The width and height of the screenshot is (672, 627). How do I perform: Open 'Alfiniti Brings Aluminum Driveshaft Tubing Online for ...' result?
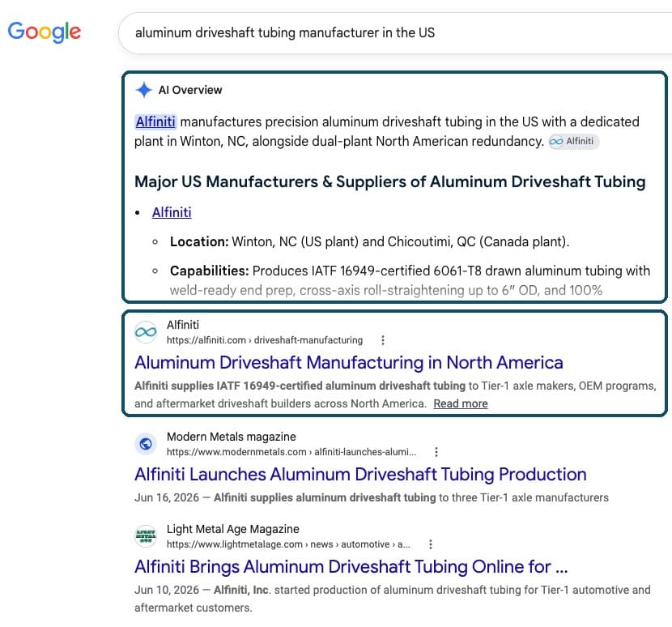click(x=351, y=567)
